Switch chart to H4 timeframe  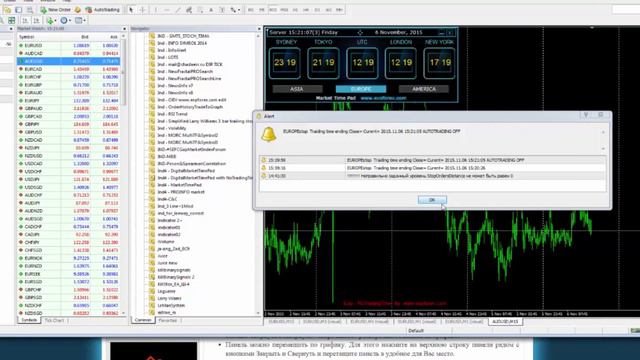pos(306,10)
